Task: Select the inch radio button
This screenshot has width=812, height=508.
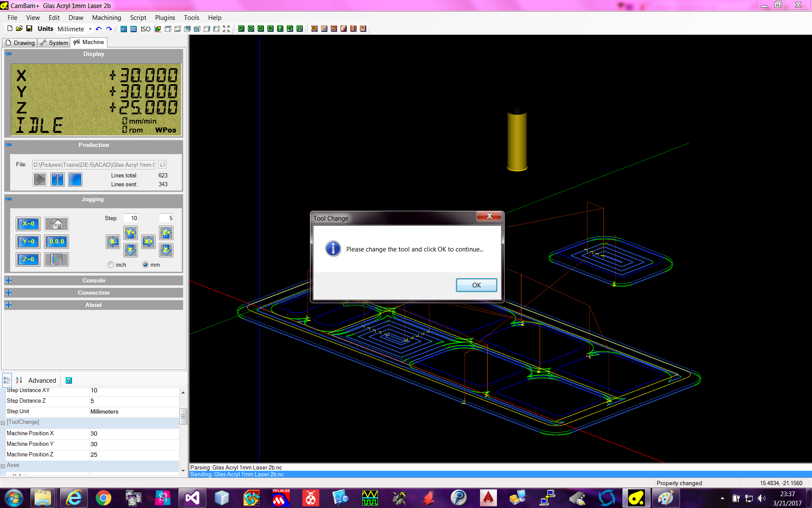Action: [x=111, y=265]
